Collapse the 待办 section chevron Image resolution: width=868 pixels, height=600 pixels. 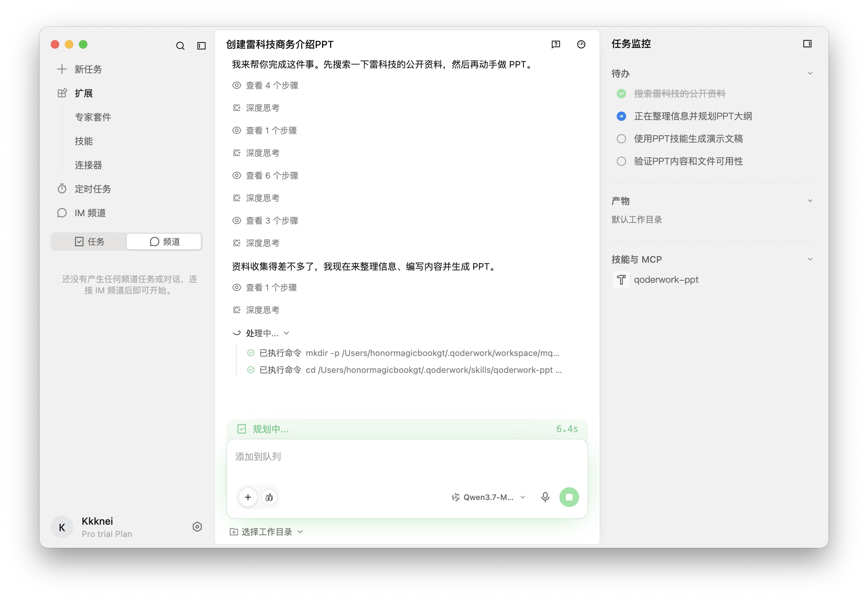[810, 73]
